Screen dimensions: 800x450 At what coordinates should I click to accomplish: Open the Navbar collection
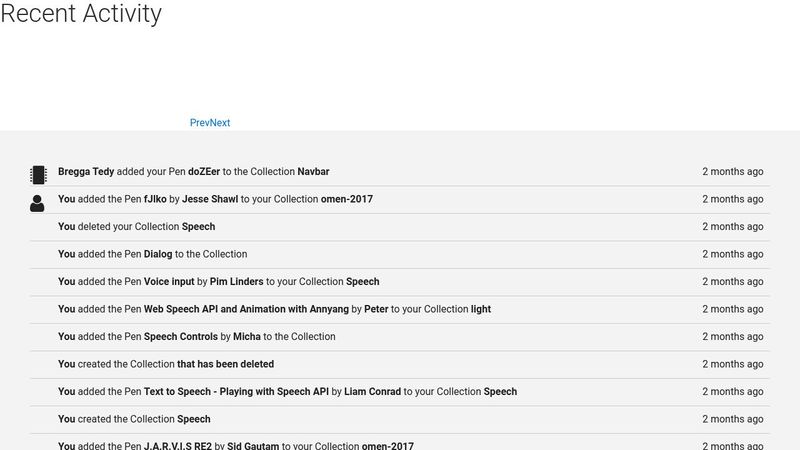[x=313, y=172]
